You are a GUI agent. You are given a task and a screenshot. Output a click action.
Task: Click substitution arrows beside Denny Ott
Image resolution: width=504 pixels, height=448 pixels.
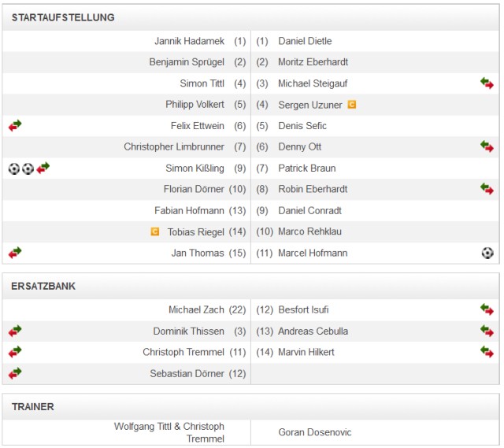click(487, 146)
